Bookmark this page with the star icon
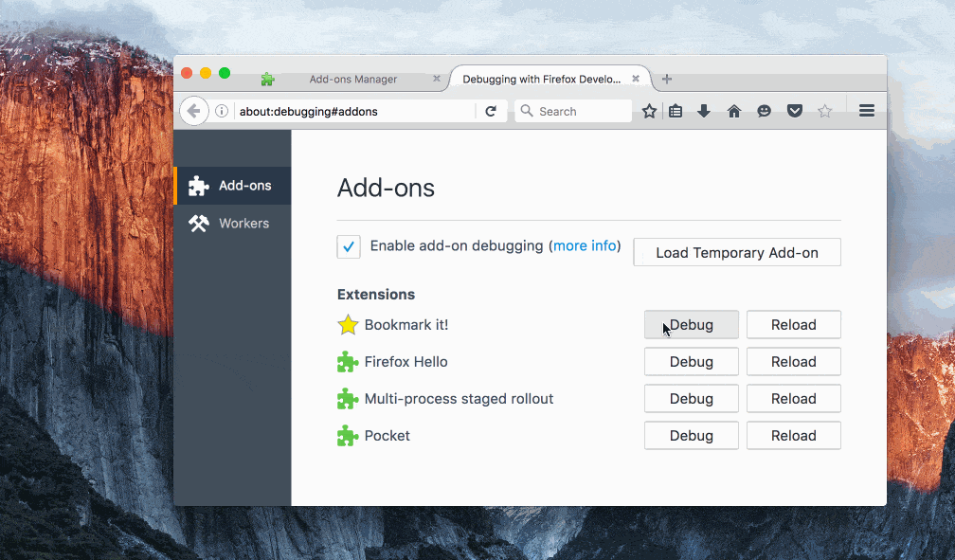 649,111
